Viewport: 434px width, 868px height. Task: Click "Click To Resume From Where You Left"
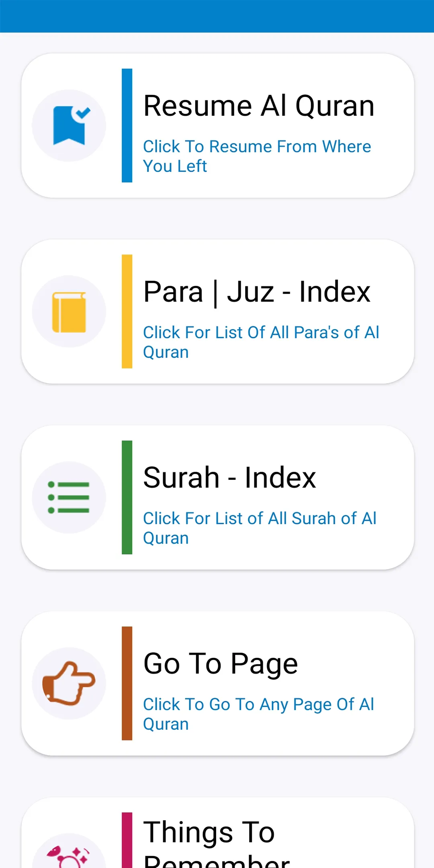pos(257,156)
